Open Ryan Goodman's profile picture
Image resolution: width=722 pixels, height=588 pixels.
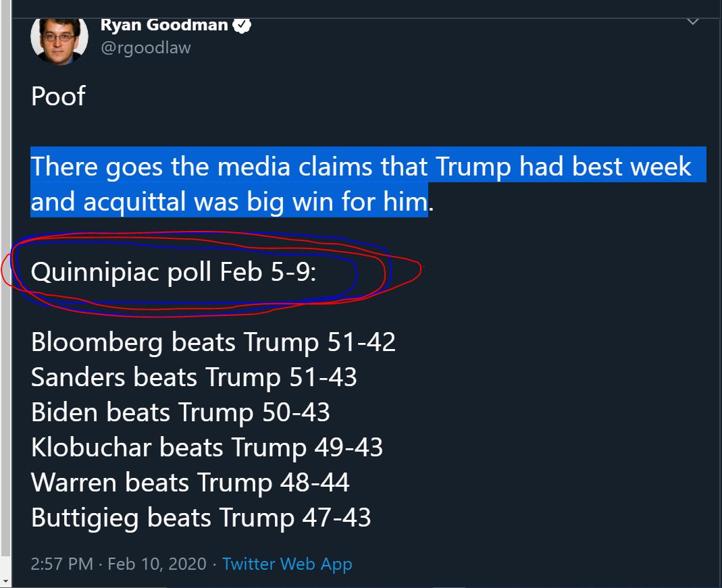pos(59,41)
